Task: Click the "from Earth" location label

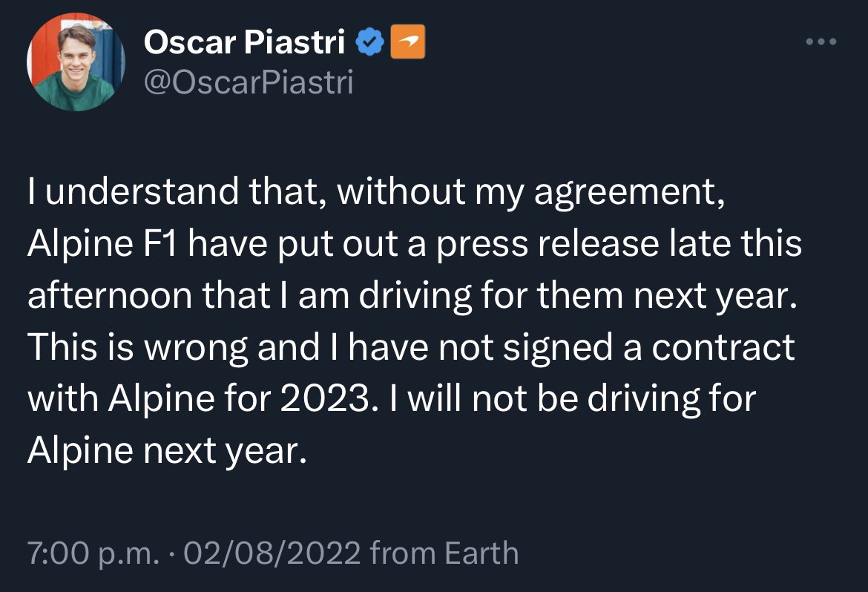Action: 444,553
